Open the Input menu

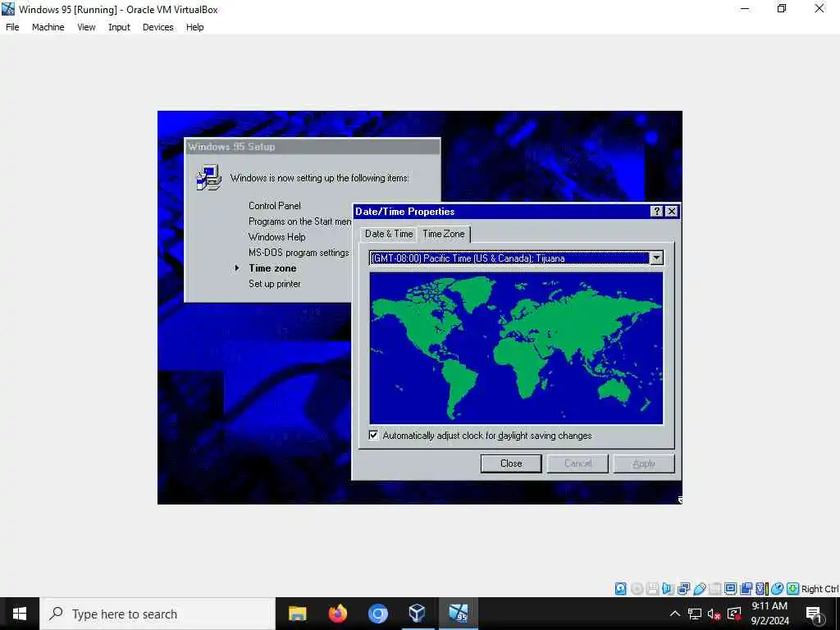(119, 27)
